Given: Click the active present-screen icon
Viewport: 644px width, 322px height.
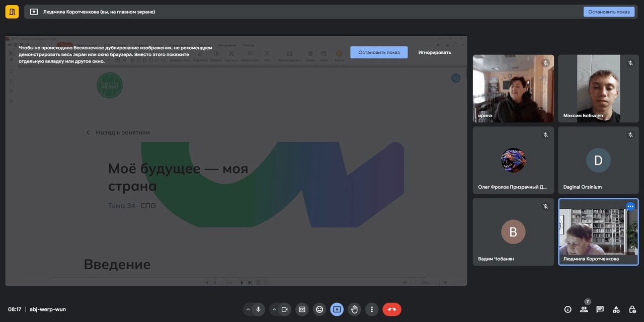Looking at the screenshot, I should point(337,309).
